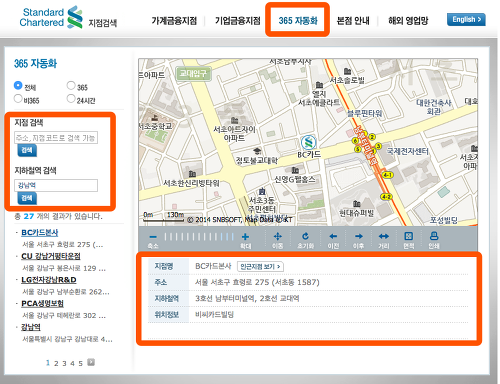Click the 비씨카드빌딩 location info text

[x=214, y=314]
